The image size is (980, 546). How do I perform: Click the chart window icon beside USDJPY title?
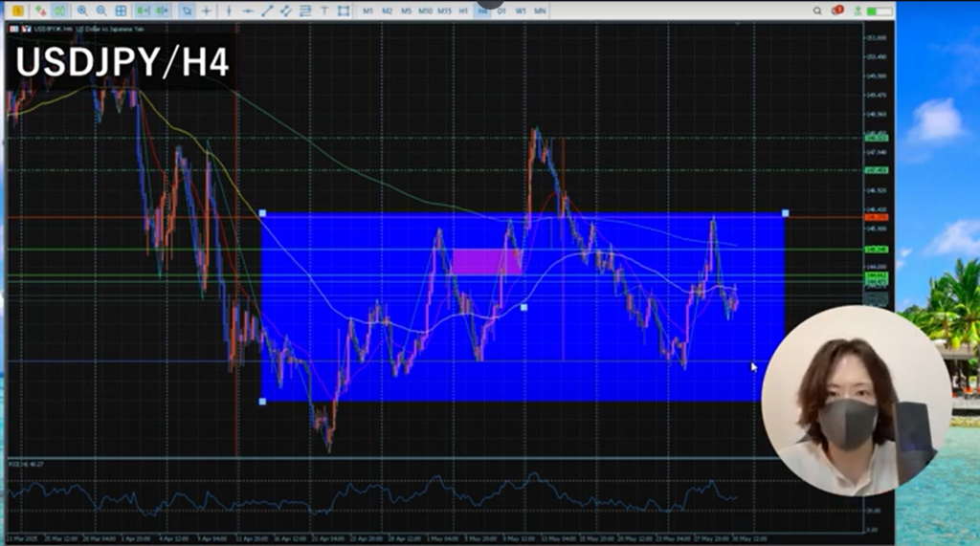14,29
